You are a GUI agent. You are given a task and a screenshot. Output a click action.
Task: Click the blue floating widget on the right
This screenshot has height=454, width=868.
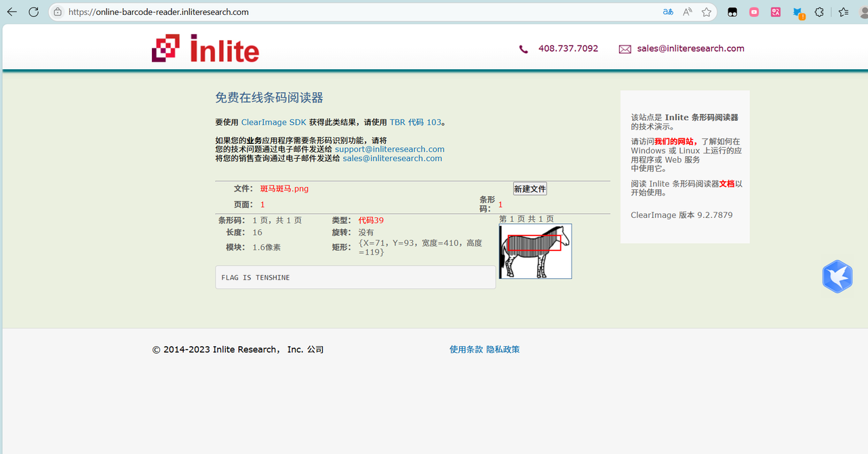point(837,276)
